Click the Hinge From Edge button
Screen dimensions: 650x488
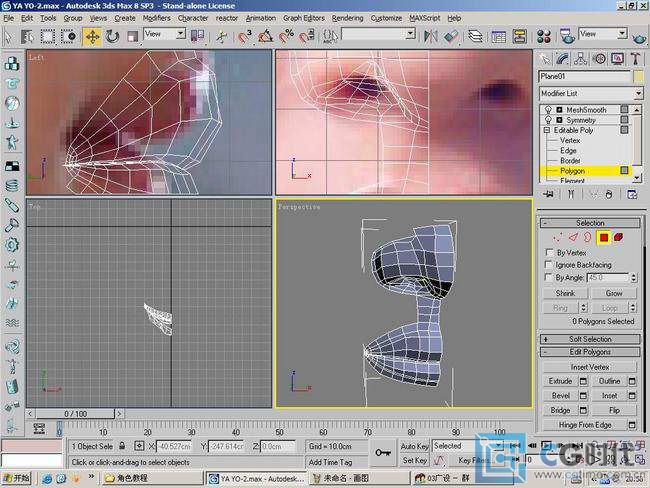[585, 425]
